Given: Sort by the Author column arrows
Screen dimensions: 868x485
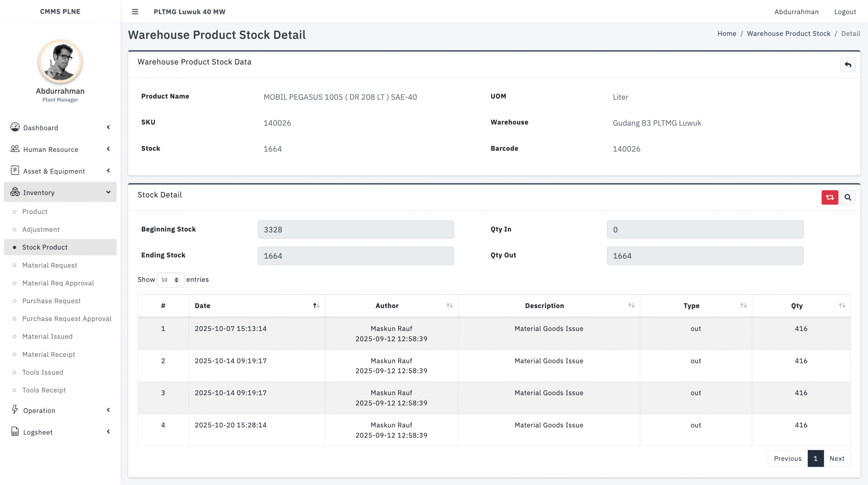Looking at the screenshot, I should pyautogui.click(x=450, y=306).
